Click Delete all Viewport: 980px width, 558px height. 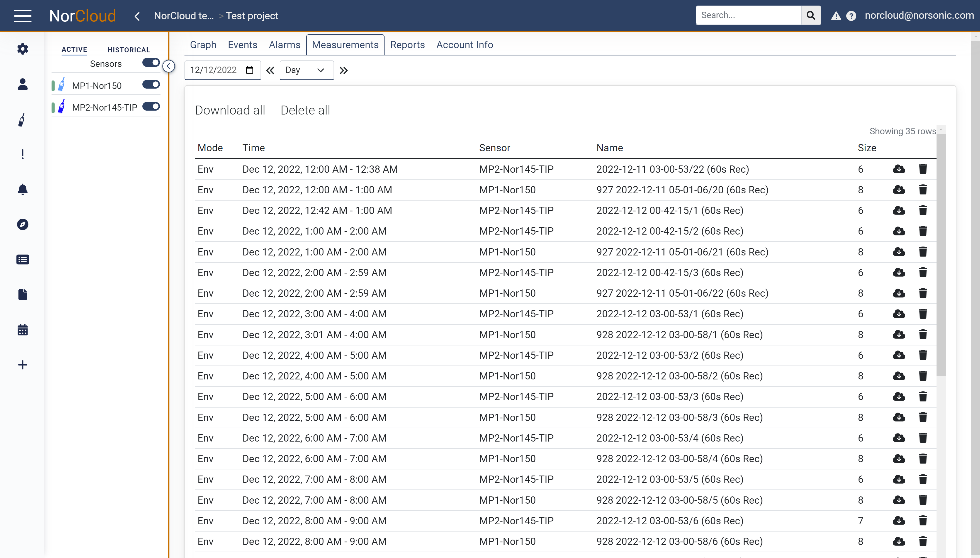(x=305, y=110)
